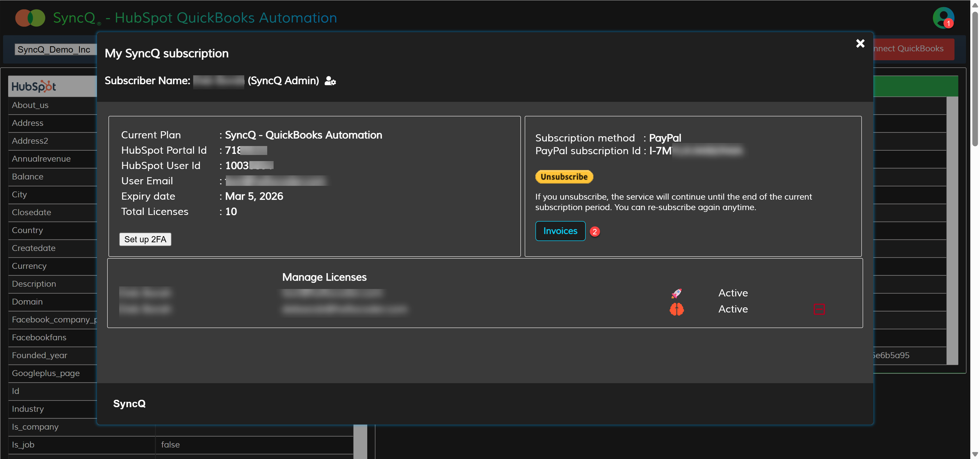Click the grey scrollbar of the right panel
The image size is (980, 459).
point(952,228)
